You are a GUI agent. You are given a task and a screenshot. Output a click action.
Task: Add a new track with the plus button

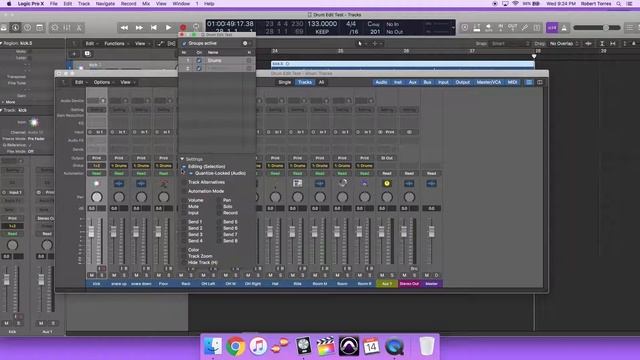click(x=74, y=53)
